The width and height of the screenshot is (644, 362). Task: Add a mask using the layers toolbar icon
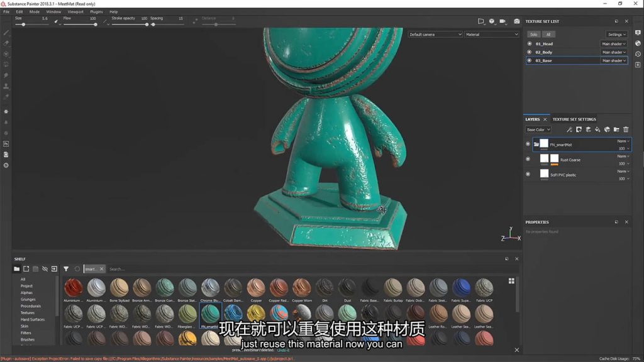coord(579,129)
